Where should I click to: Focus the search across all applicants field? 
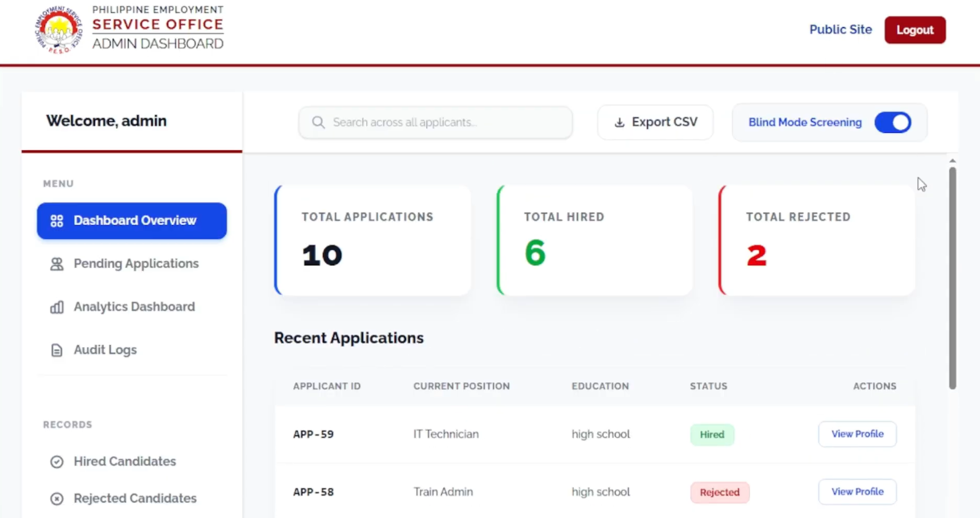tap(435, 123)
